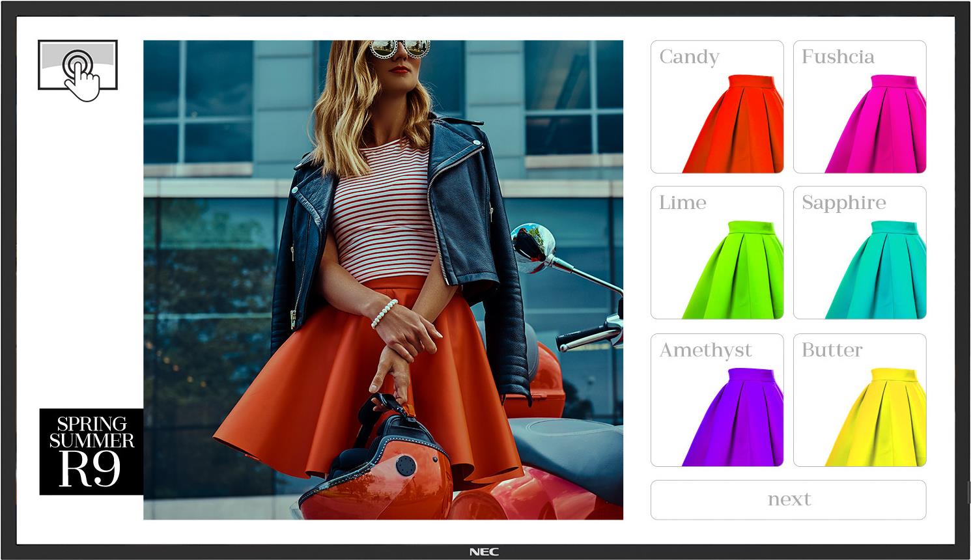Image resolution: width=971 pixels, height=560 pixels.
Task: Click the Spring Summer R9 black badge
Action: pyautogui.click(x=91, y=451)
